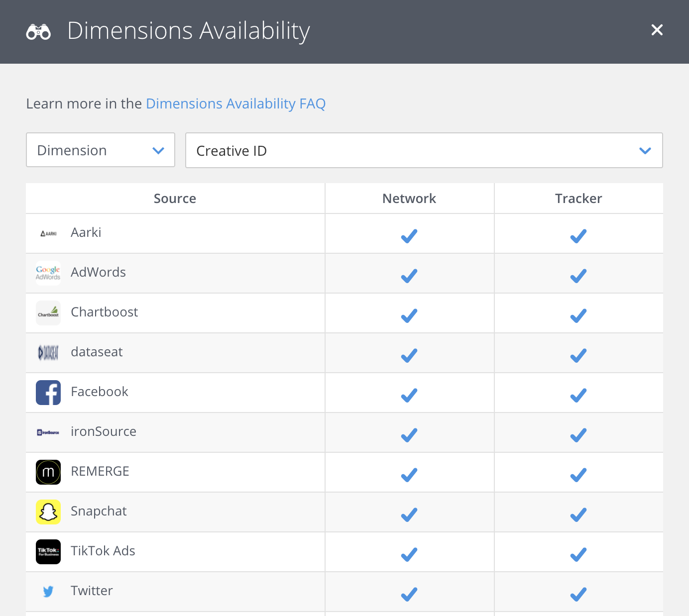Viewport: 689px width, 616px height.
Task: Click the Snapchat source name
Action: click(99, 511)
